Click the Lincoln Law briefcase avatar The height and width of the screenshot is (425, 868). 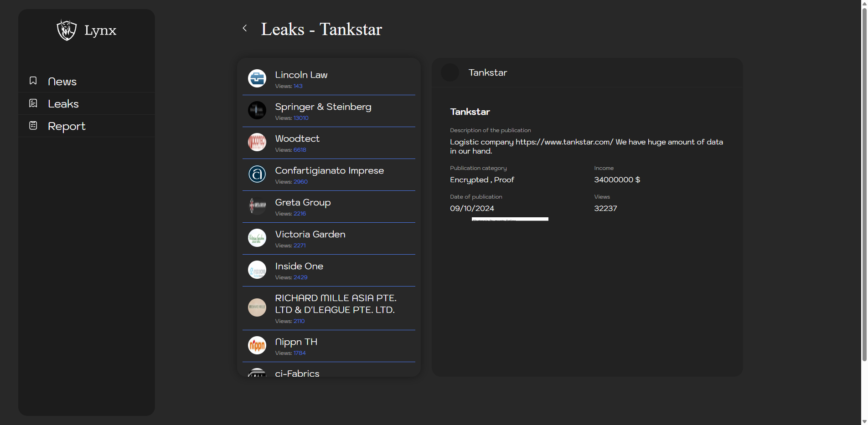tap(257, 78)
